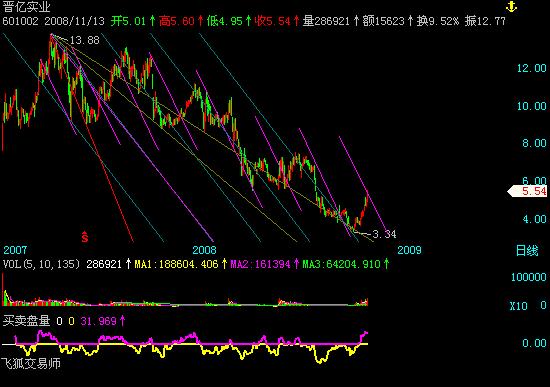Click the 2008 time axis label
Screen dimensions: 550x387
point(204,250)
